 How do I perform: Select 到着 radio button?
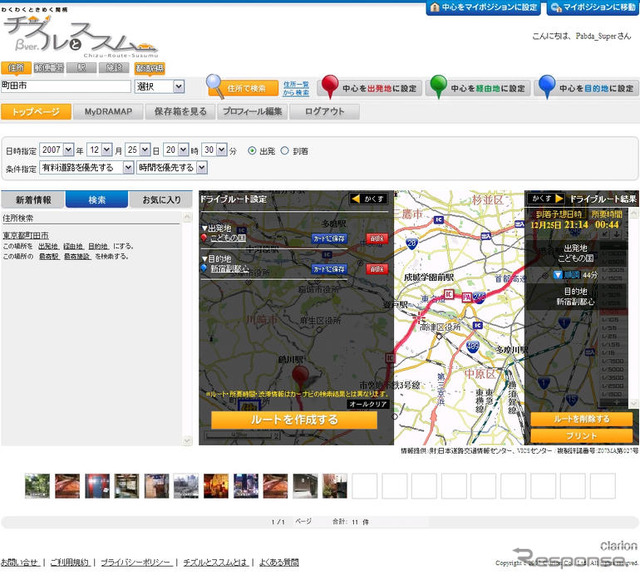[x=284, y=151]
